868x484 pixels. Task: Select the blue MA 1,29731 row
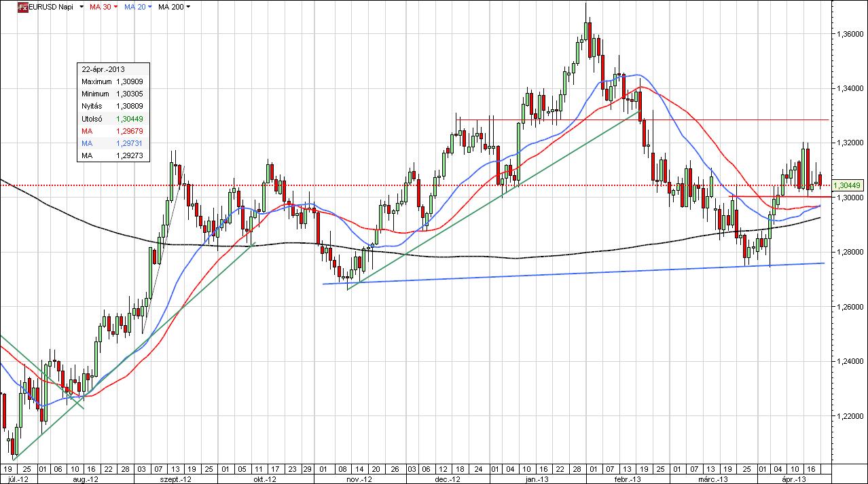112,143
